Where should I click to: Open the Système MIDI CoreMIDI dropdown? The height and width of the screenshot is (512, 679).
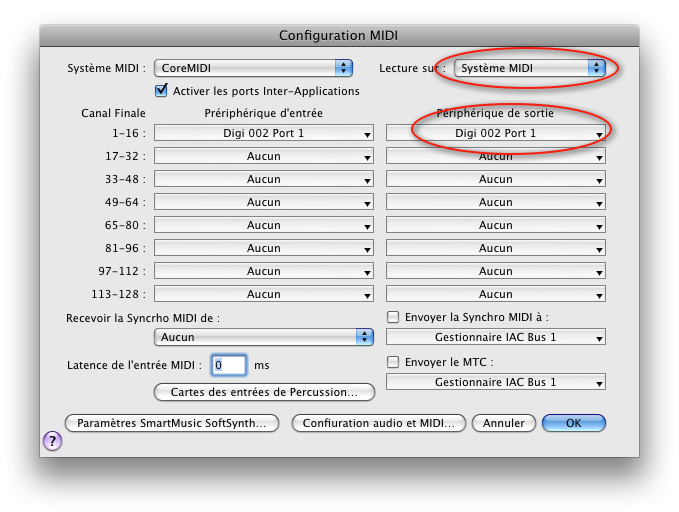pos(253,68)
